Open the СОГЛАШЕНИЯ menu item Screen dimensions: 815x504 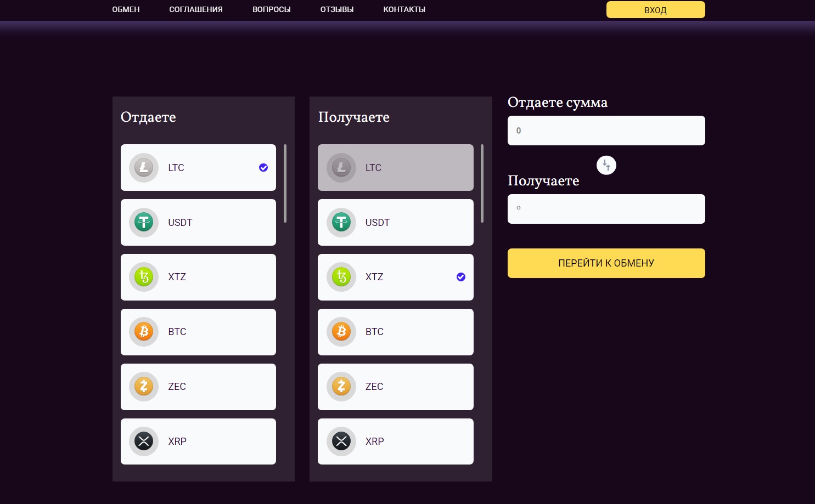[196, 9]
